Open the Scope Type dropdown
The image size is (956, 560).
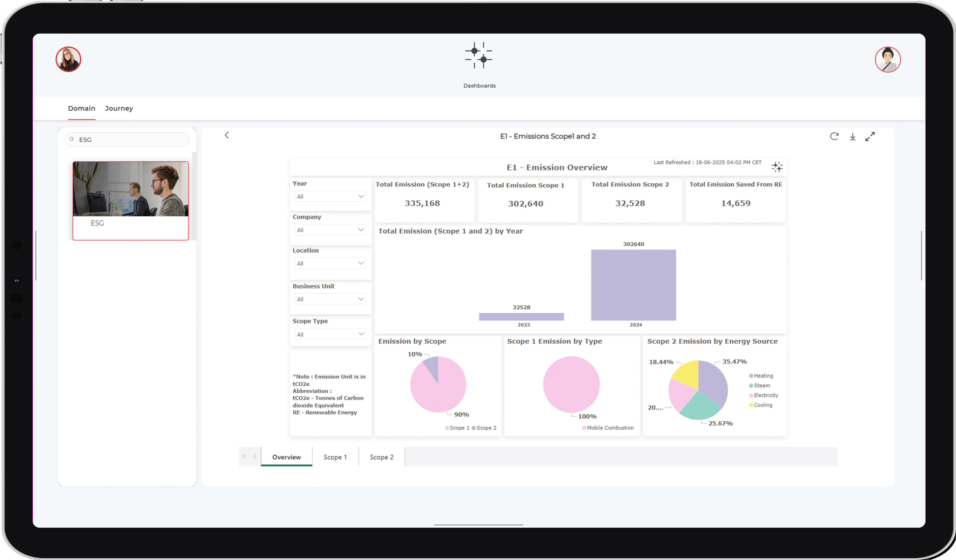tap(330, 334)
